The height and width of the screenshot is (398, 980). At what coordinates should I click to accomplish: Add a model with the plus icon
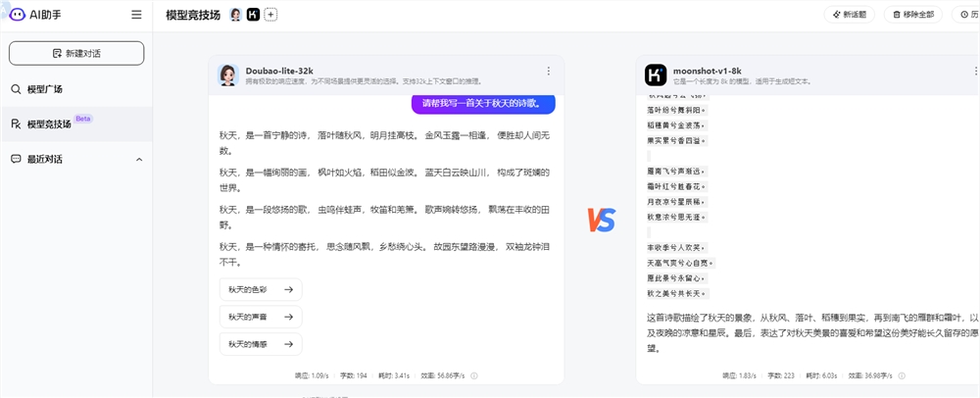tap(270, 15)
